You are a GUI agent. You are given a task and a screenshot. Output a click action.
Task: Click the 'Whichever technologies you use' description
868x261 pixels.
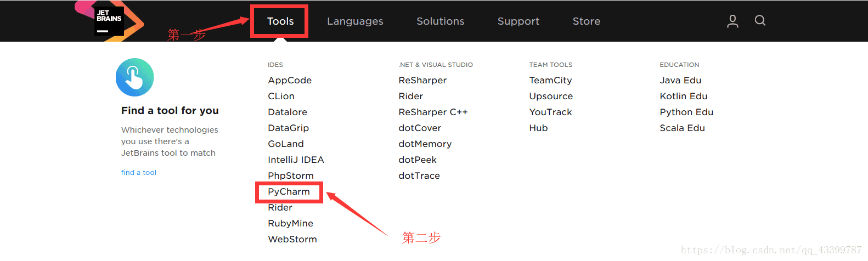[x=169, y=141]
